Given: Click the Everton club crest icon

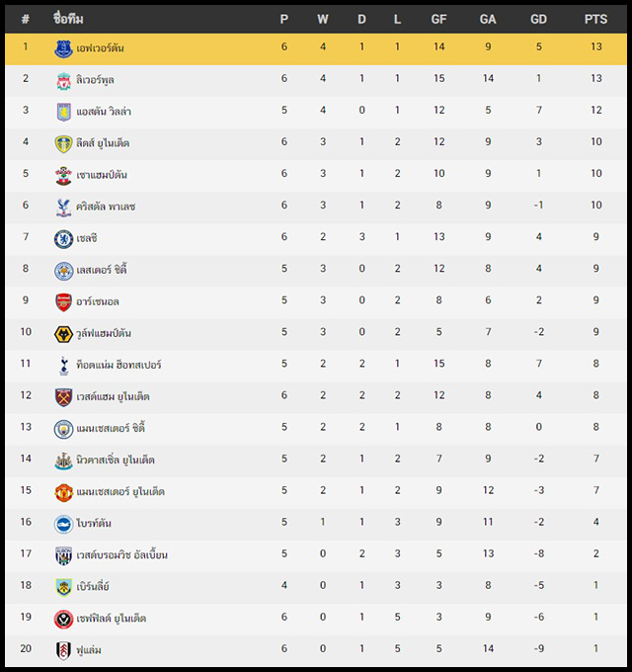Looking at the screenshot, I should click(x=63, y=48).
